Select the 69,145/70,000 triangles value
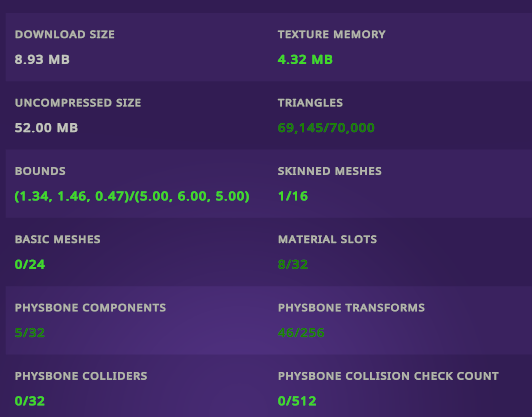Viewport: 532px width, 417px height. tap(326, 128)
